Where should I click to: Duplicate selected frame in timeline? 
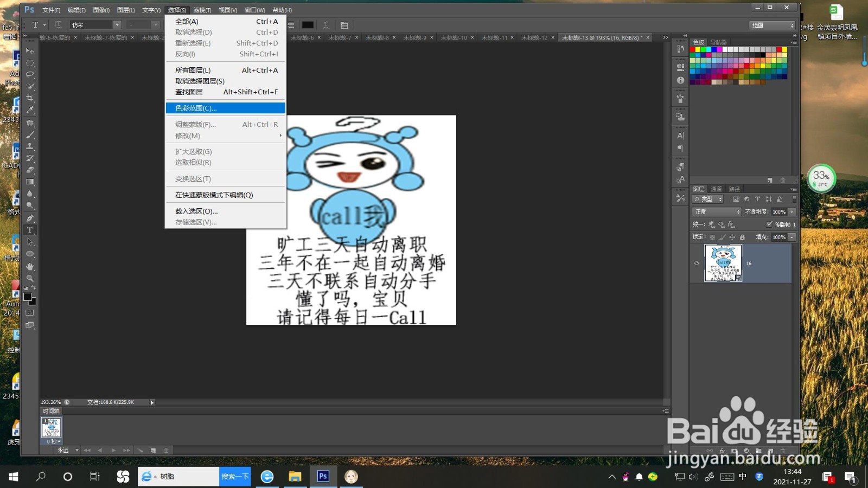(154, 450)
